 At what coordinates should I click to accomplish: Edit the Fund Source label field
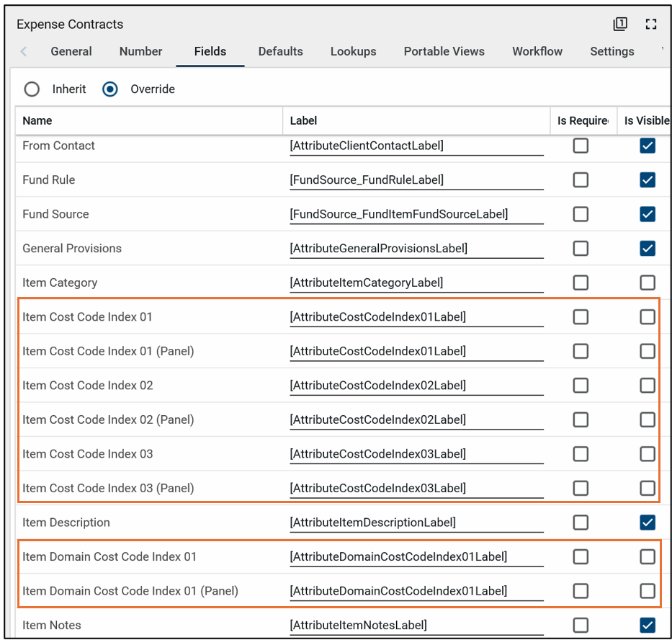tap(416, 214)
